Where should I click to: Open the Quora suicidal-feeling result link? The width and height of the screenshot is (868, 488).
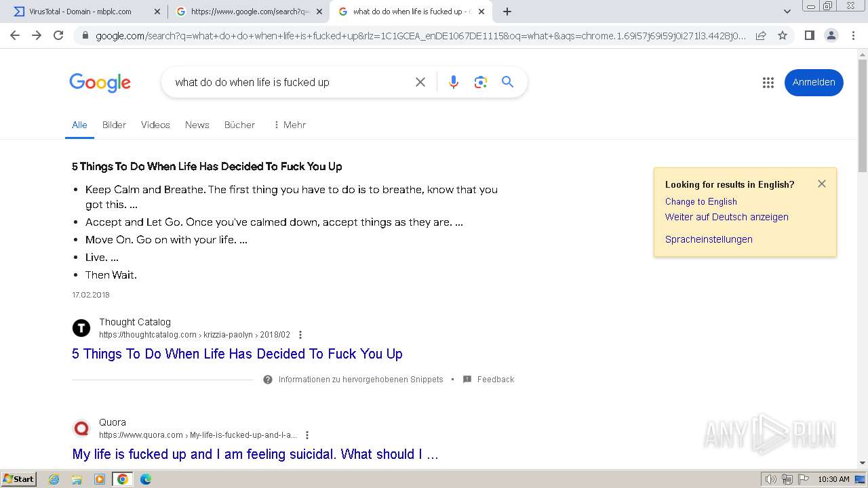(255, 454)
